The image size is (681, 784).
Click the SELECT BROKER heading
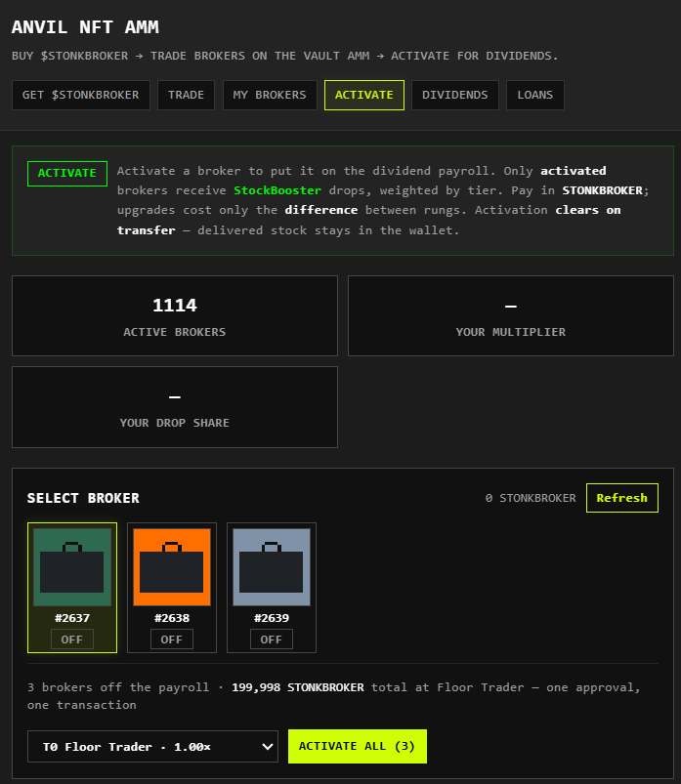pos(83,498)
